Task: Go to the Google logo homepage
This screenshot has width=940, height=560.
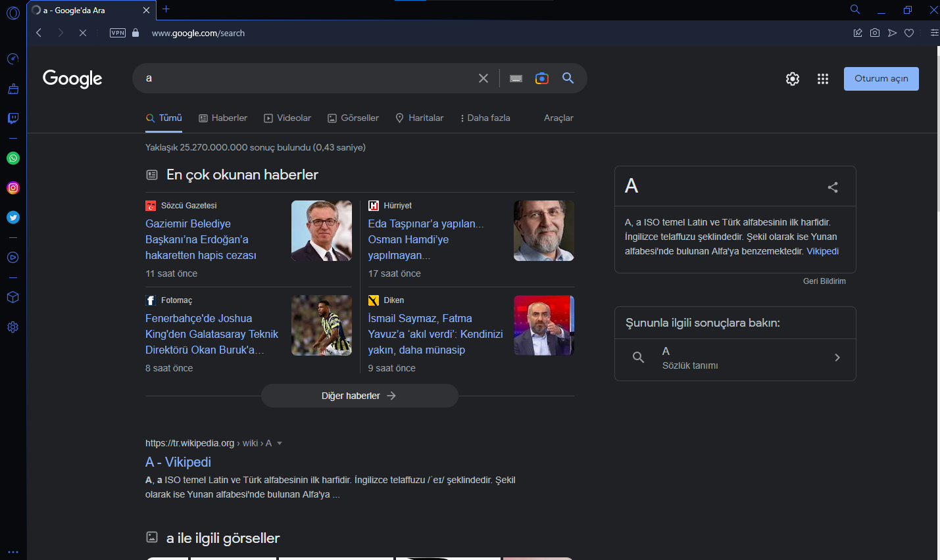Action: point(72,79)
